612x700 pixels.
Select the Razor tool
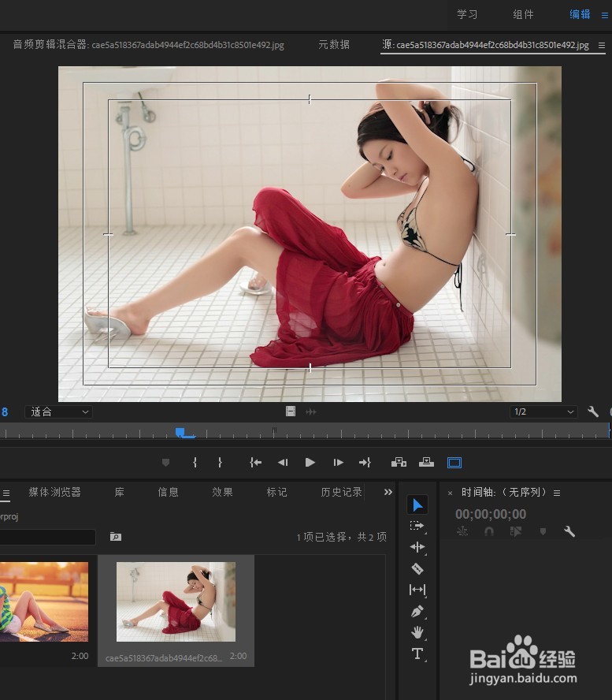(417, 568)
